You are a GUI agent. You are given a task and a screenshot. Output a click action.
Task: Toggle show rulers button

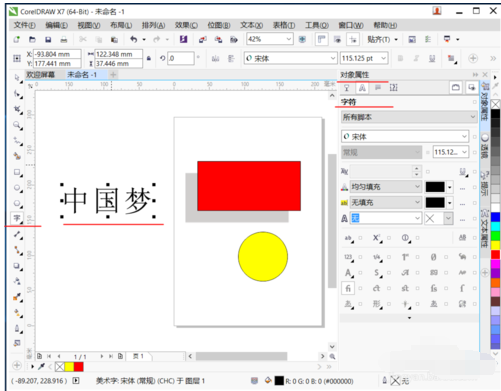pyautogui.click(x=321, y=39)
